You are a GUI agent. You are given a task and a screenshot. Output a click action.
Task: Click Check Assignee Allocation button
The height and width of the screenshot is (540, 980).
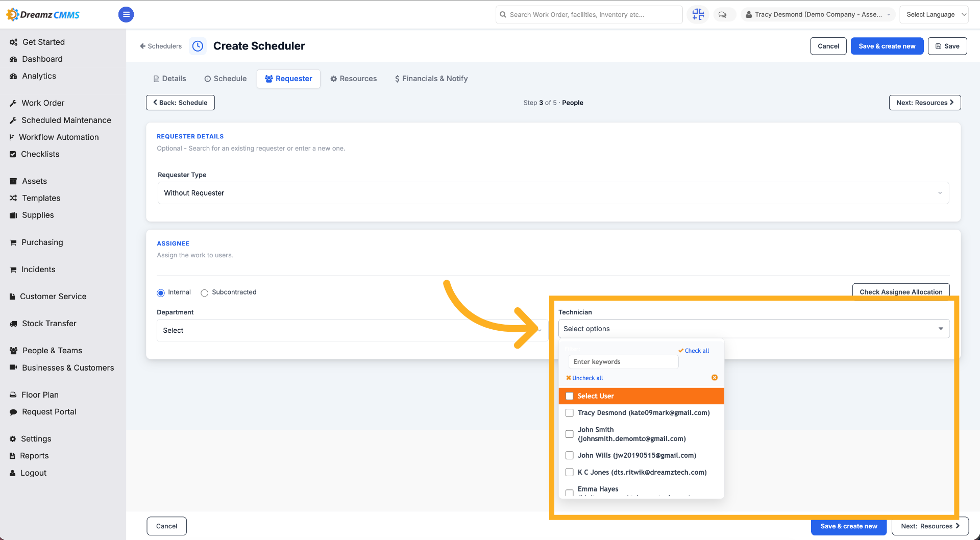click(x=901, y=292)
